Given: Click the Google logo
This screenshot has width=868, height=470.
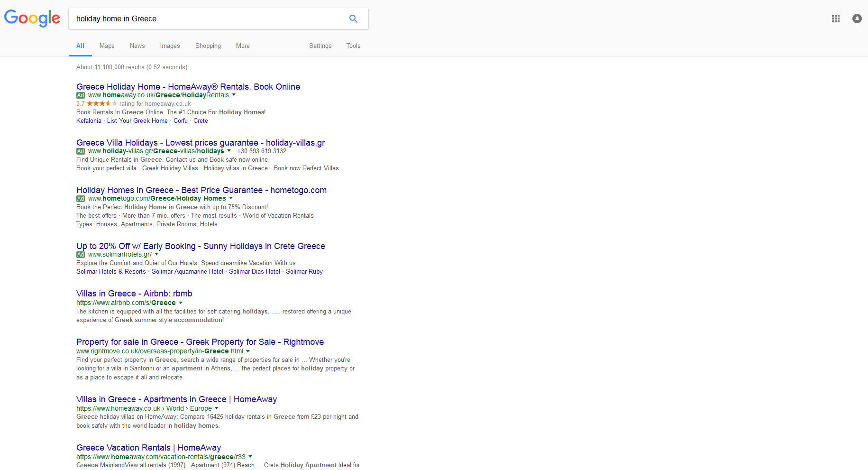Looking at the screenshot, I should pos(32,18).
